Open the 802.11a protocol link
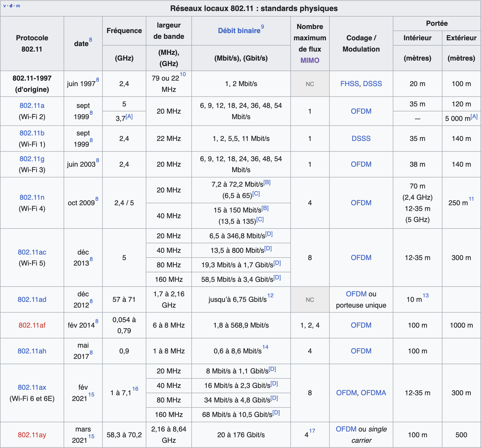This screenshot has width=481, height=448. [x=32, y=105]
